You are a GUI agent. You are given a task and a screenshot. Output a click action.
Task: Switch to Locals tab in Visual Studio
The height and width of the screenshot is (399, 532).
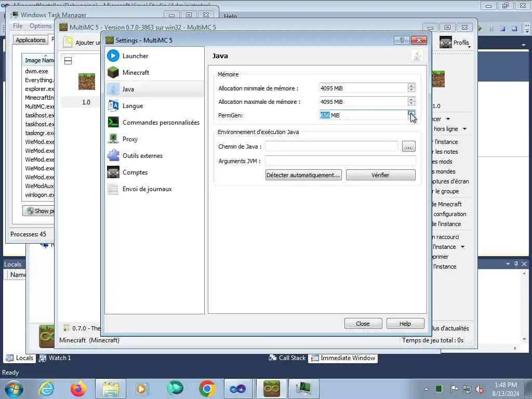pos(20,358)
